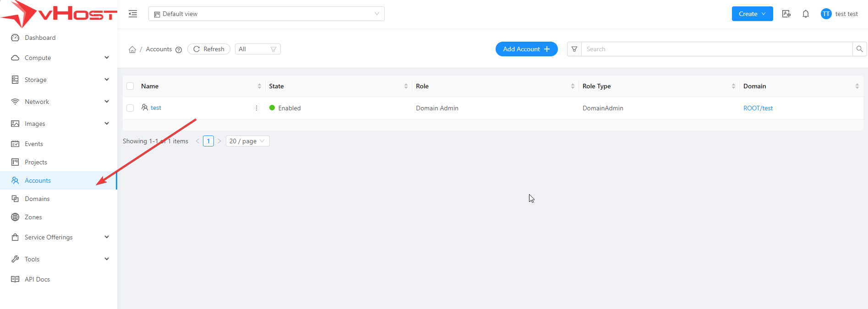Click the search magnifier icon
This screenshot has height=309, width=868.
(859, 49)
